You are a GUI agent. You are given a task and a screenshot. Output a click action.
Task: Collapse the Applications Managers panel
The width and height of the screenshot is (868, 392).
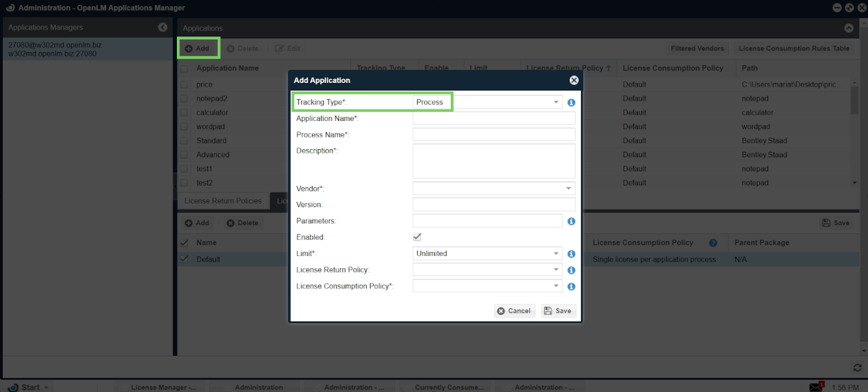[x=163, y=27]
